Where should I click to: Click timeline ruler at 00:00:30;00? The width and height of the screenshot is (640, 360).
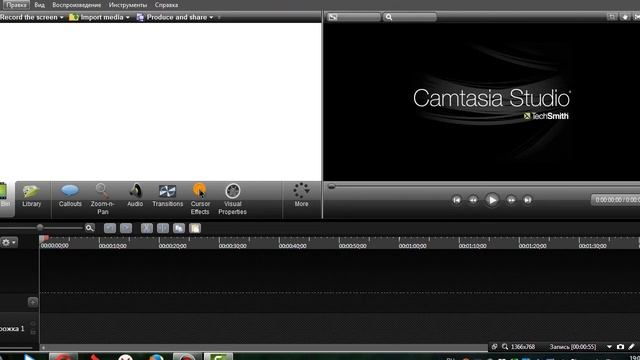[x=233, y=246]
